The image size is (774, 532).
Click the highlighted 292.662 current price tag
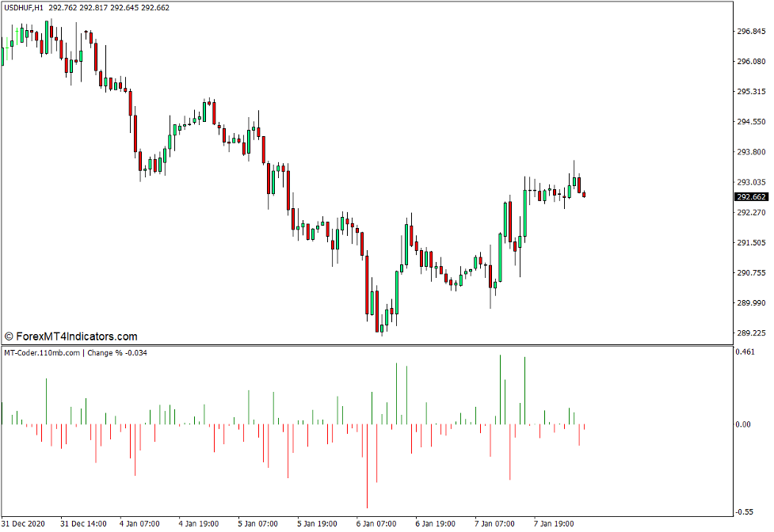(x=750, y=196)
